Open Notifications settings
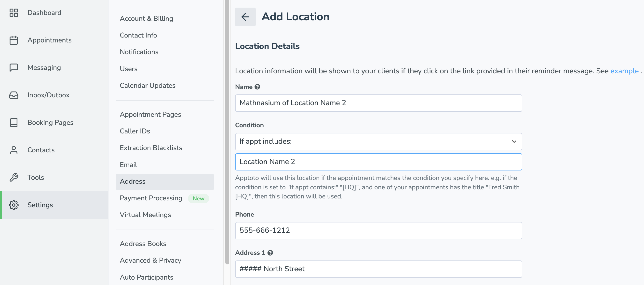Screen dimensions: 644x285 coord(139,52)
